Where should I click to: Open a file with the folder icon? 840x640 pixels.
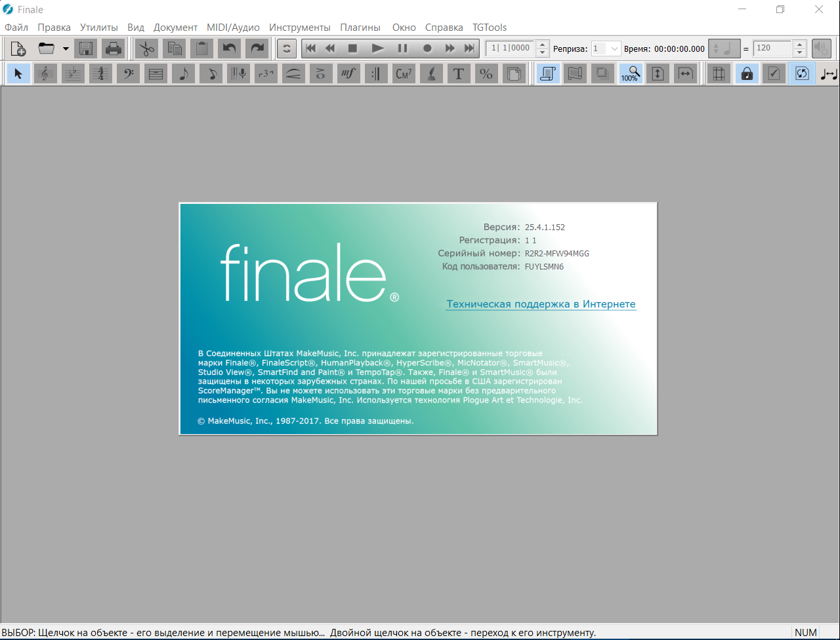[46, 48]
